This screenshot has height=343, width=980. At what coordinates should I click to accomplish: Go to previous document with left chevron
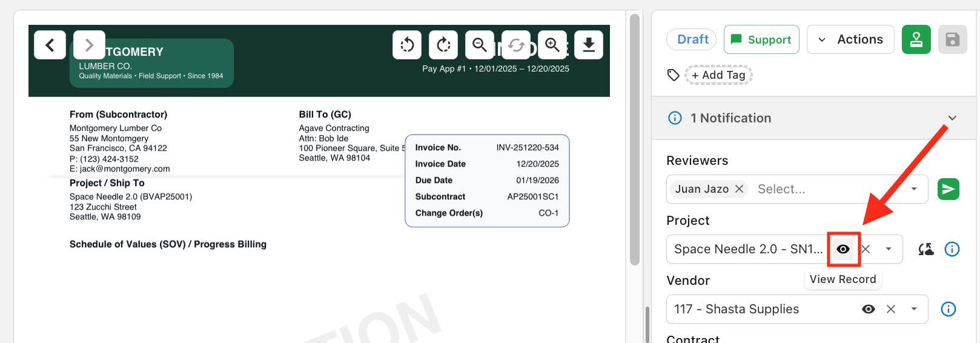tap(50, 45)
